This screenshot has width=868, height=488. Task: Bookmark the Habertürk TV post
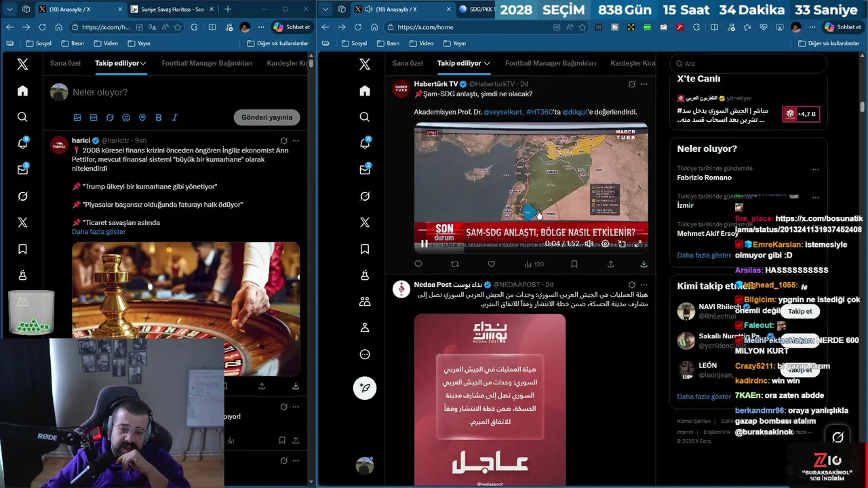click(574, 264)
